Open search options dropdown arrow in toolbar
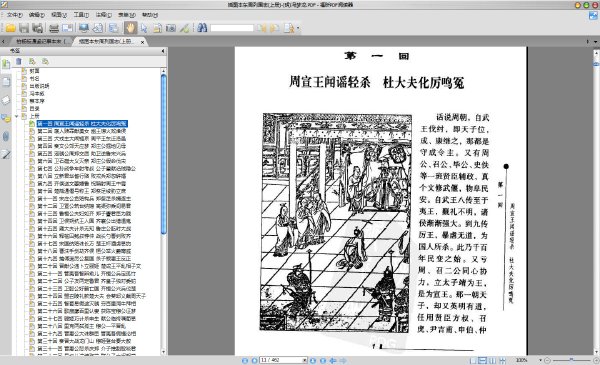 pos(298,28)
